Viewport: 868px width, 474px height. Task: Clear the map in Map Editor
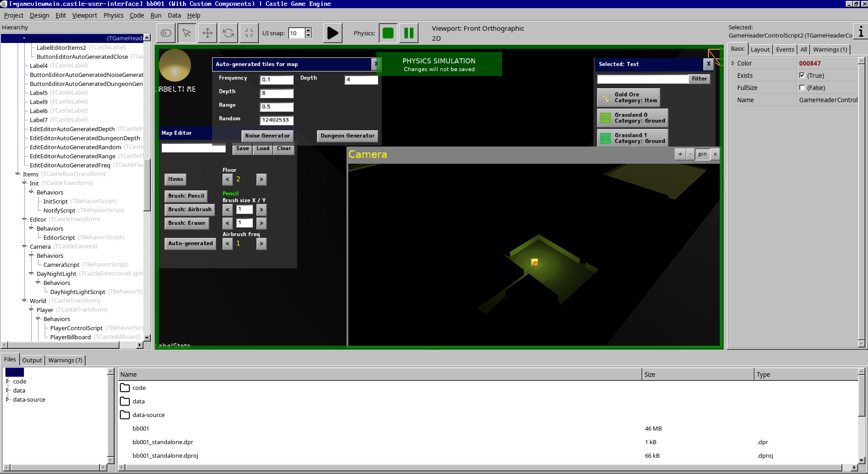[284, 149]
